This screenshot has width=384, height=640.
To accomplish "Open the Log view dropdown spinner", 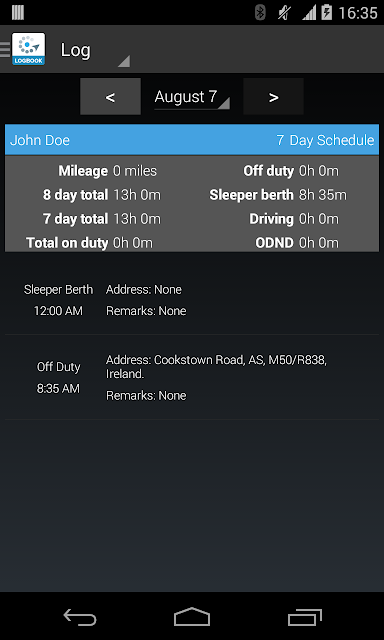I will click(95, 51).
